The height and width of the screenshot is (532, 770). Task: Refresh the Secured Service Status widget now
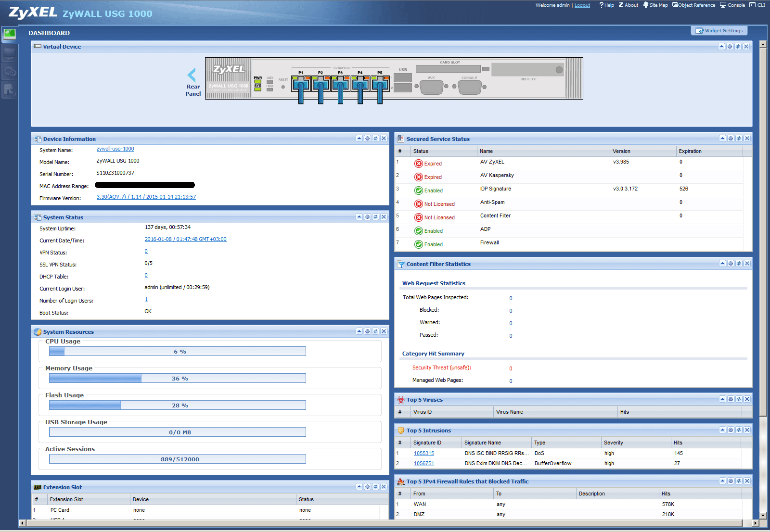pos(739,139)
